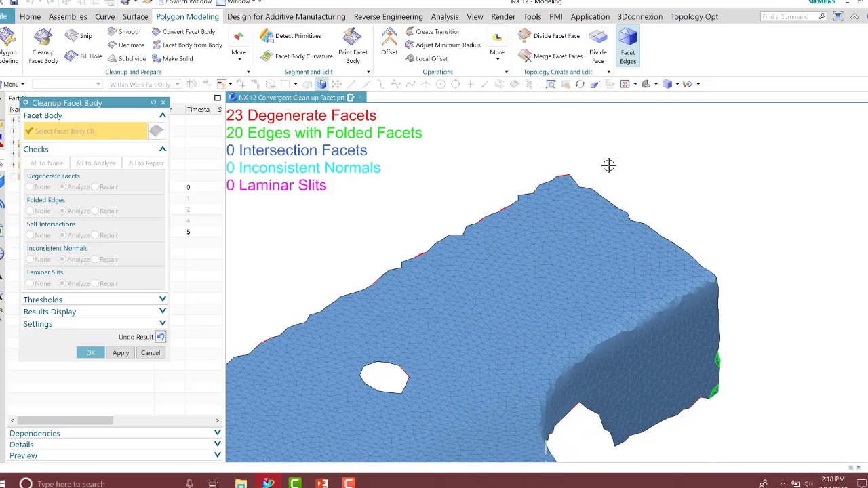Select Repair for Folded Edges
Viewport: 868px width, 488px height.
pos(95,211)
